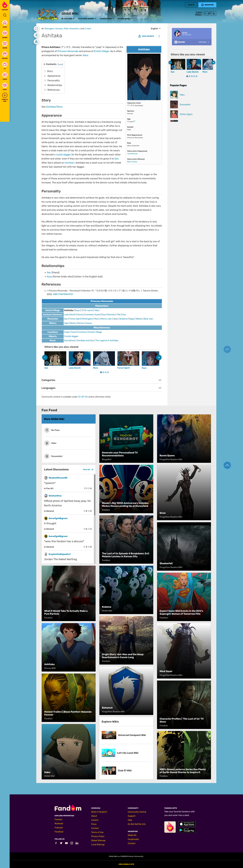Click the Ashitaka infobox portrait image
This screenshot has width=243, height=868.
[144, 77]
